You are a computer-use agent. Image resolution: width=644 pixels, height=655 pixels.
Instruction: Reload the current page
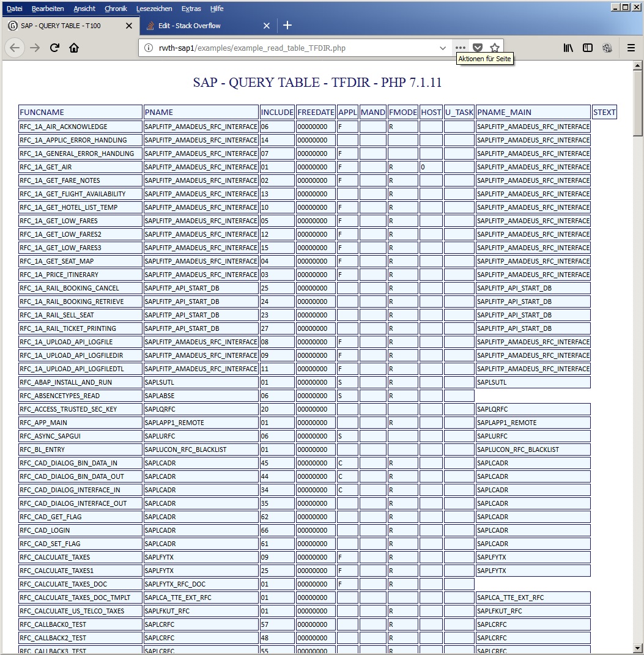(54, 48)
